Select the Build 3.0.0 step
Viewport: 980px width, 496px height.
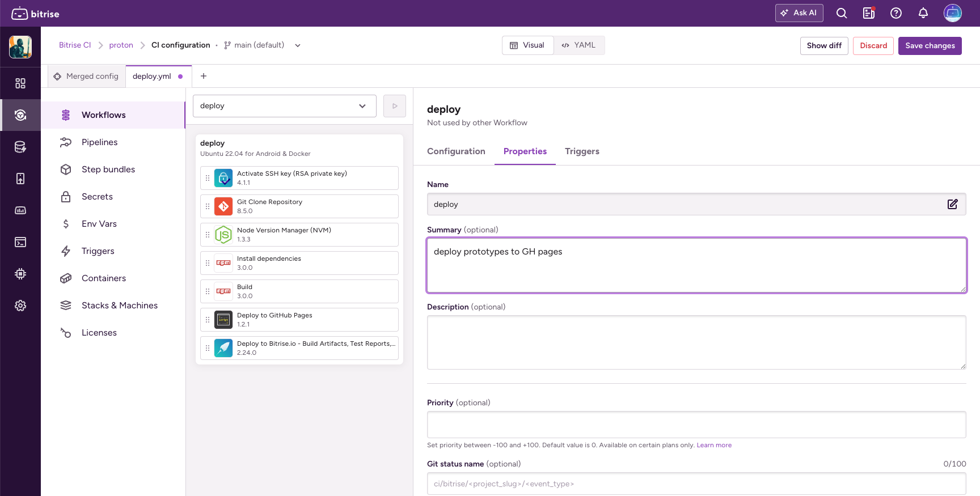pyautogui.click(x=299, y=291)
